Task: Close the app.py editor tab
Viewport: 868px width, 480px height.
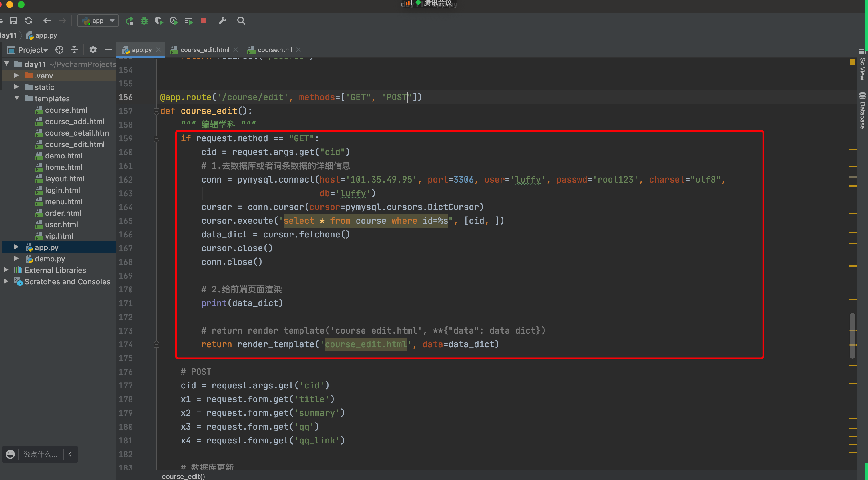Action: pos(158,50)
